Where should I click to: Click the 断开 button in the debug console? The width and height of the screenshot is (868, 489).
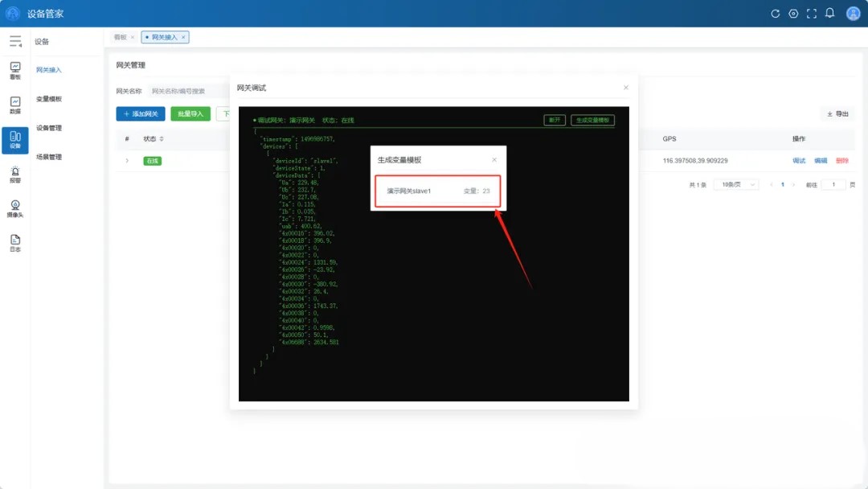point(554,120)
